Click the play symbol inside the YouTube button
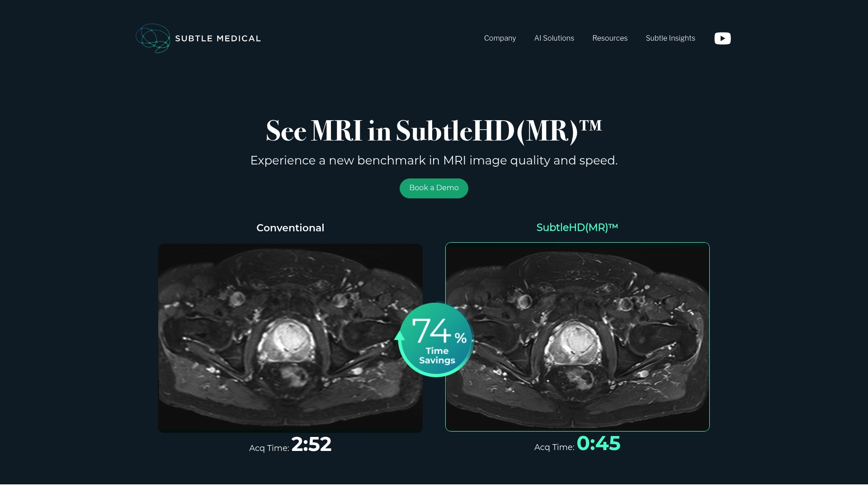The width and height of the screenshot is (868, 488). click(723, 38)
